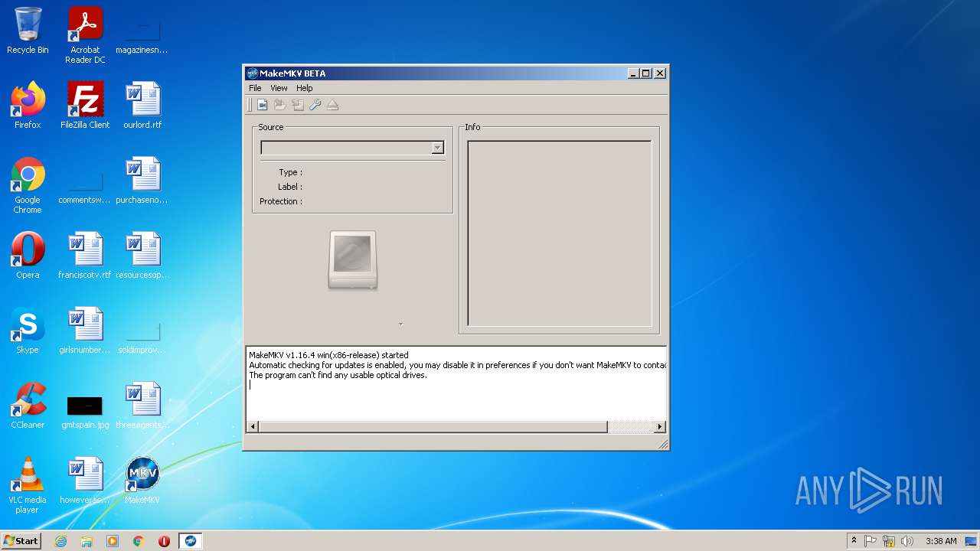Select the franciscotv.rtf desktop file
980x551 pixels.
coord(85,256)
